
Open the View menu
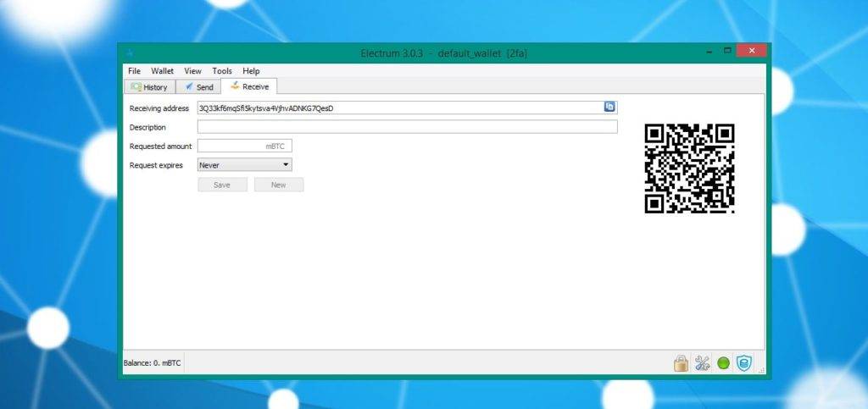(x=192, y=71)
